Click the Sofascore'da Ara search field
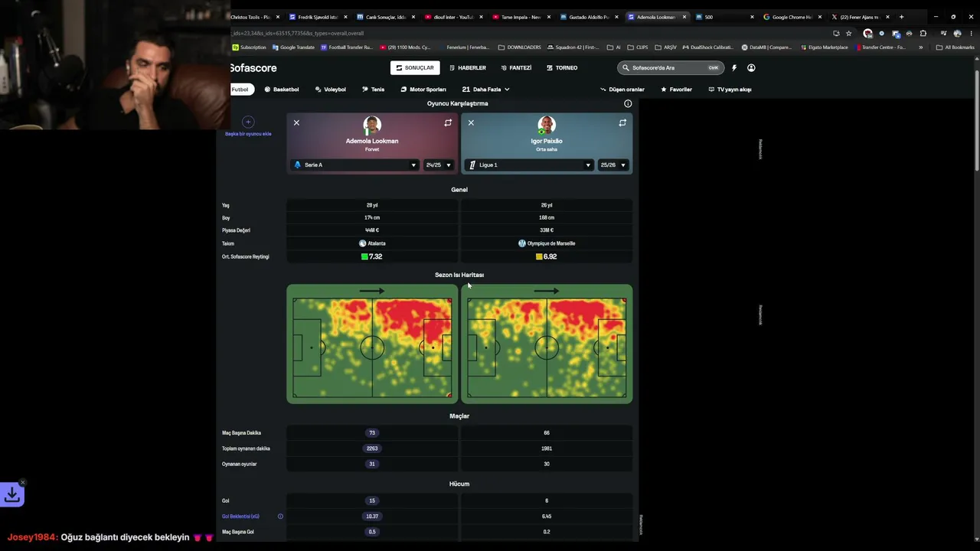980x551 pixels. click(670, 68)
